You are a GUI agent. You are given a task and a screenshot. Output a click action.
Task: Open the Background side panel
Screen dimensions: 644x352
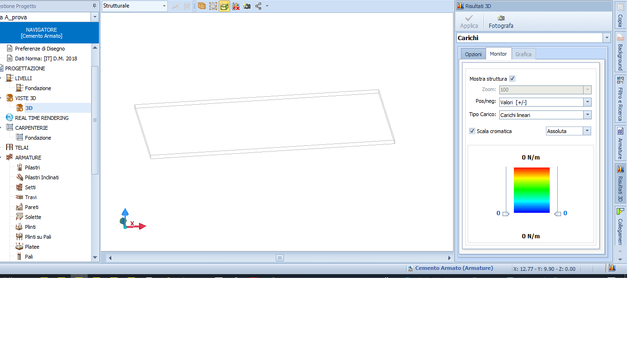pos(620,52)
